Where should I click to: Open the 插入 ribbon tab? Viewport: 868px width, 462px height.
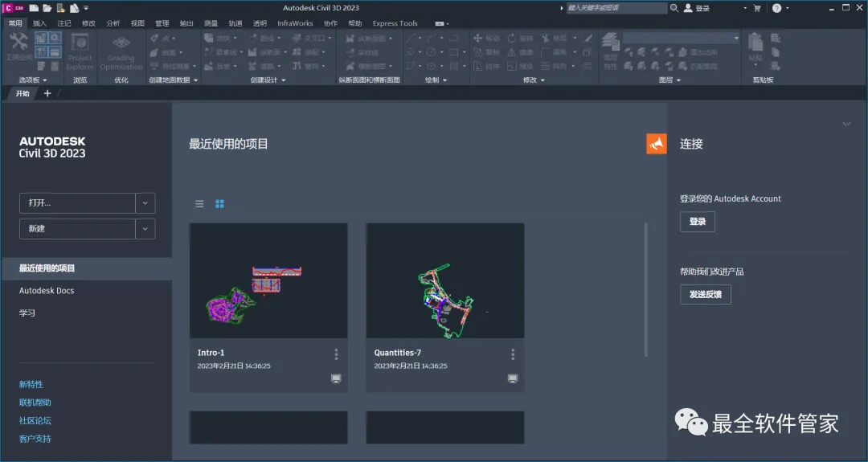point(40,23)
